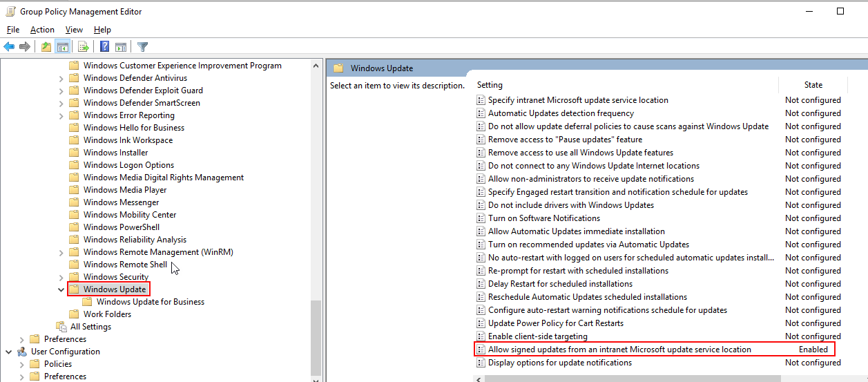
Task: Click the Export List toolbar icon
Action: pos(84,47)
